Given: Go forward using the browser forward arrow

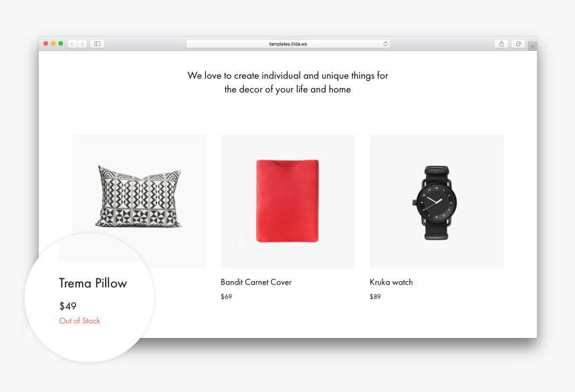Looking at the screenshot, I should 82,43.
